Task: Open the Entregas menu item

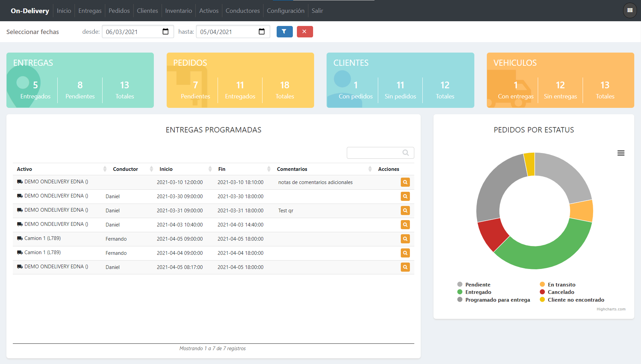Action: click(90, 11)
